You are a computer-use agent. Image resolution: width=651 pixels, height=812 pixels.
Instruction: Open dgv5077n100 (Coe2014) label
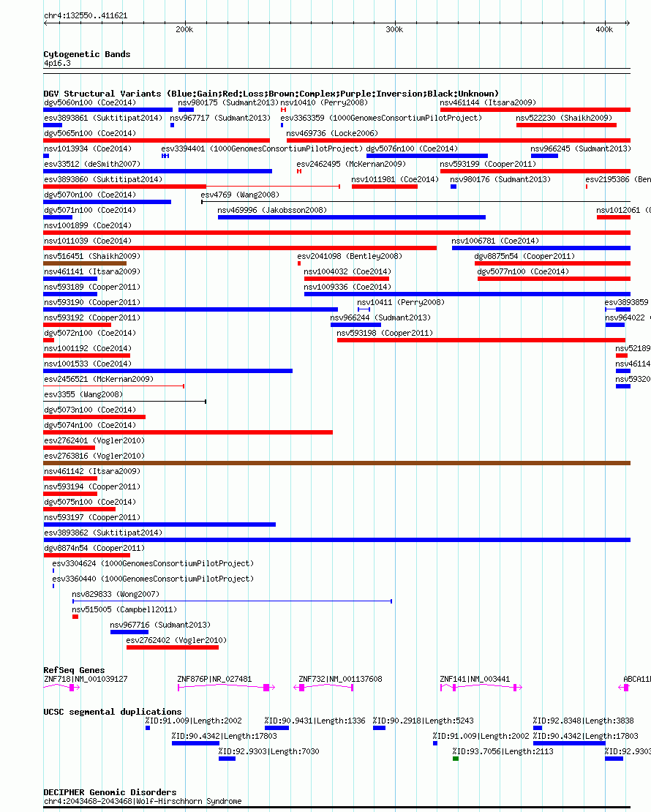coord(523,271)
